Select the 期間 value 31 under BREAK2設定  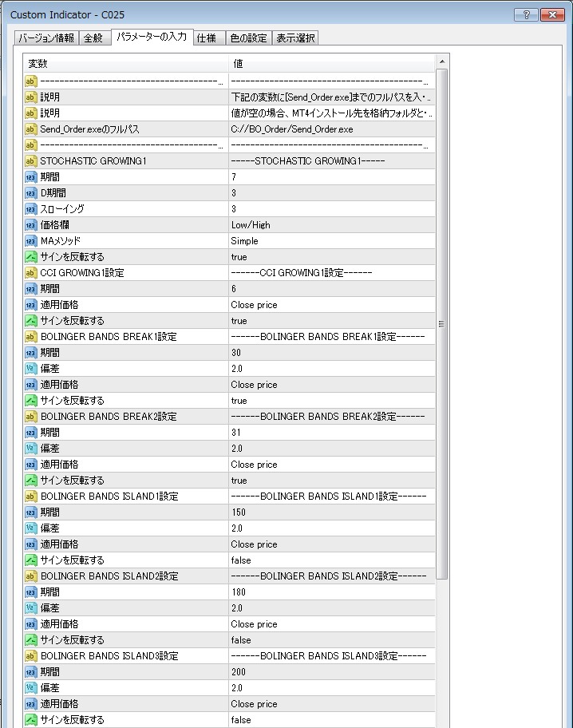coord(236,433)
